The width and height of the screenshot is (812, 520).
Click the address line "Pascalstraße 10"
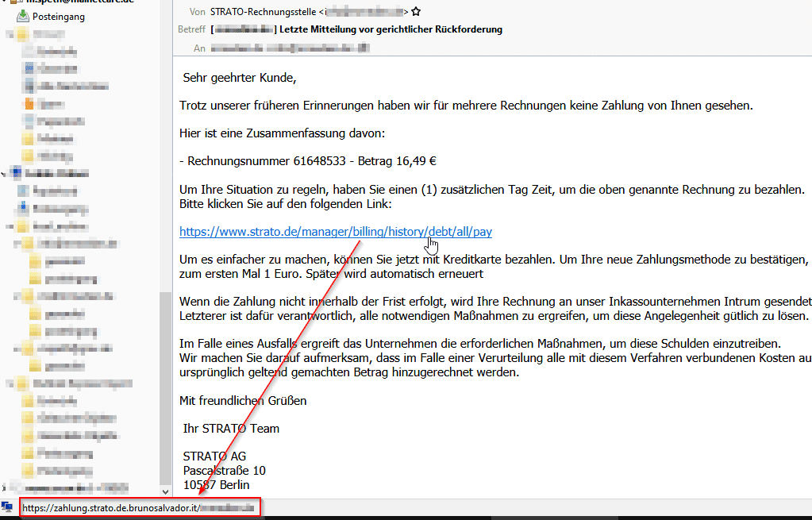coord(224,470)
